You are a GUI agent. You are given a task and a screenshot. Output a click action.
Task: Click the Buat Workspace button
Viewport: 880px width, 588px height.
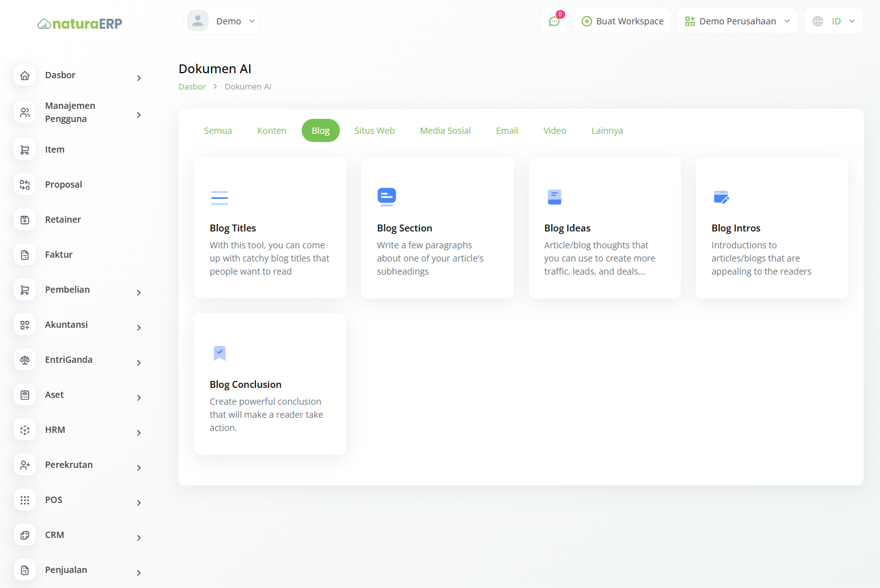[622, 21]
